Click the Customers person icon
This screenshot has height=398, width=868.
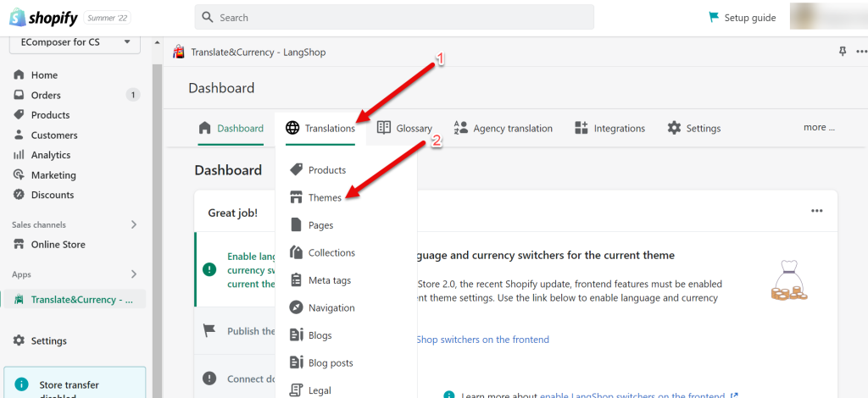(19, 135)
